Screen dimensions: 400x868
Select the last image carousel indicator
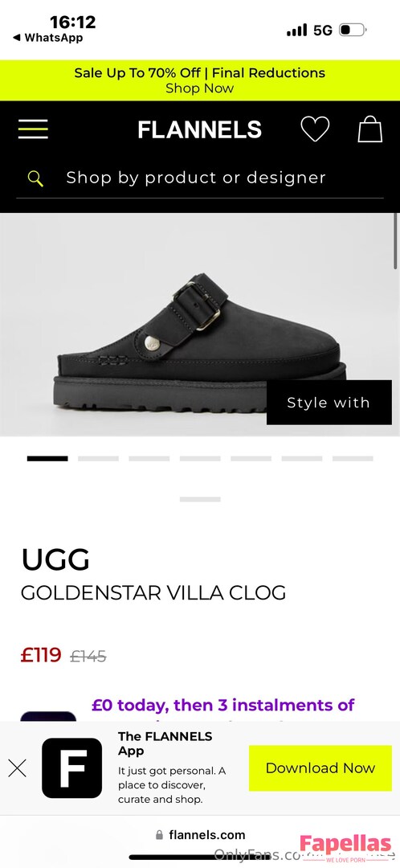point(353,458)
